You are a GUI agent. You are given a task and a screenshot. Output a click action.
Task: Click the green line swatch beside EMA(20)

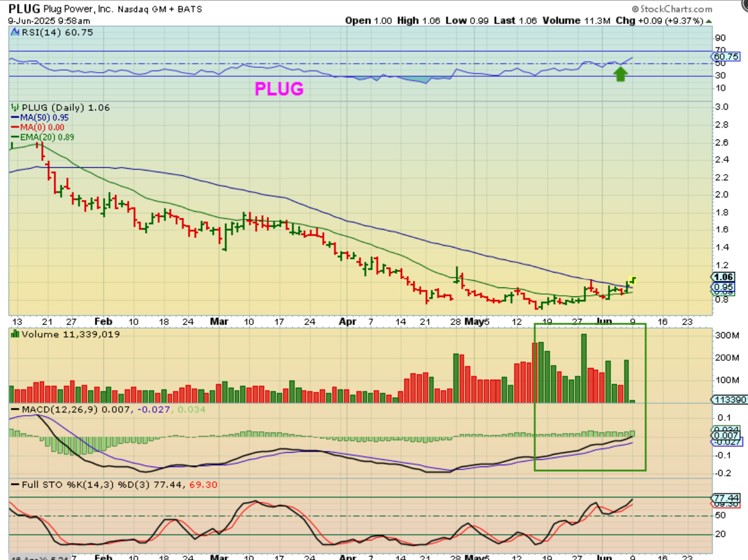[16, 137]
